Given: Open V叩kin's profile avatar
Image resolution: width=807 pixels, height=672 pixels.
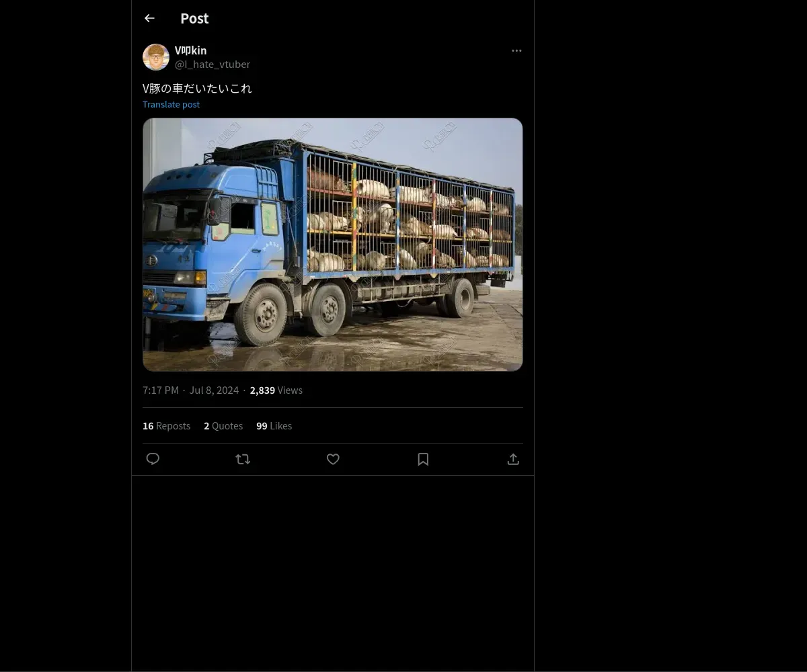Looking at the screenshot, I should click(x=156, y=57).
